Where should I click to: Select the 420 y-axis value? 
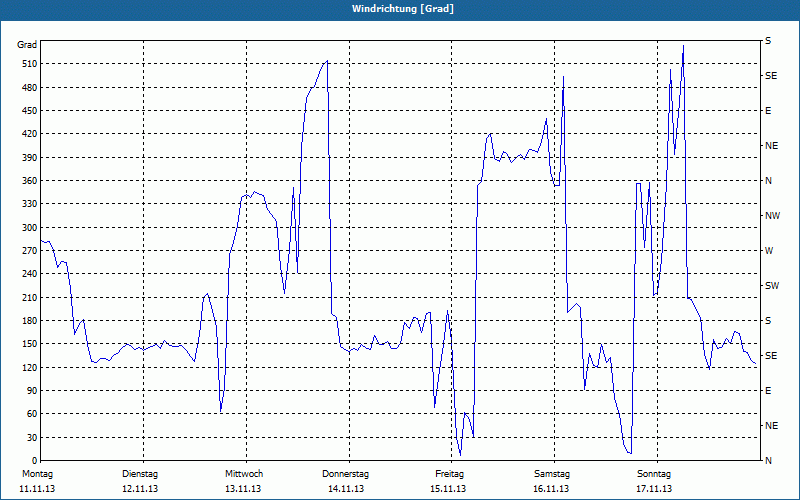tap(30, 134)
